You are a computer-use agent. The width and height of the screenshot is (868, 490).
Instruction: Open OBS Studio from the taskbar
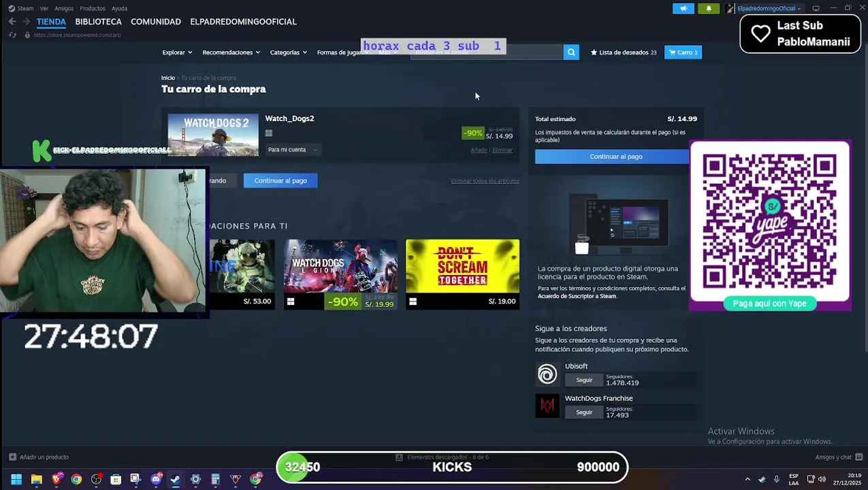[96, 479]
